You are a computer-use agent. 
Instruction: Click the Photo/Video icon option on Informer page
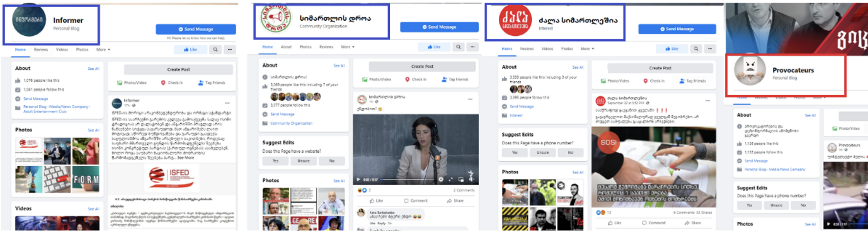[x=132, y=83]
